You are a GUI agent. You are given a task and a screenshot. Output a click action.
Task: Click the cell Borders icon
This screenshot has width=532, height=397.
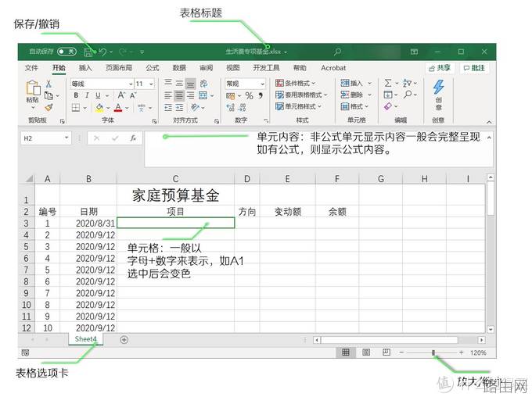(76, 108)
